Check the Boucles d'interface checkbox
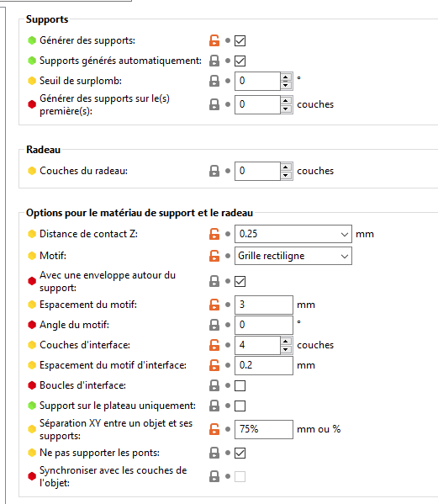 click(240, 385)
